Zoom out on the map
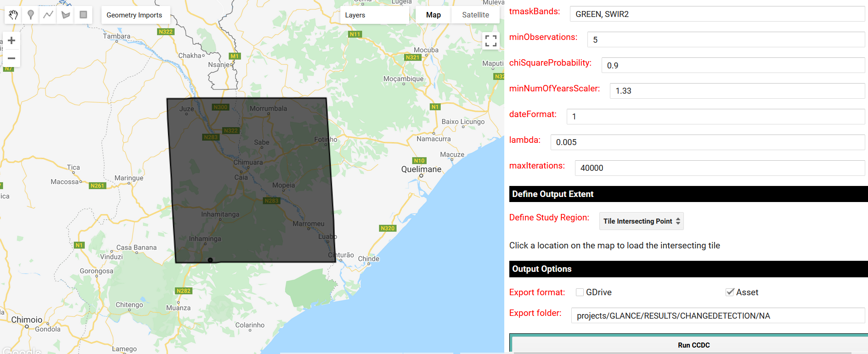868x354 pixels. pyautogui.click(x=11, y=58)
